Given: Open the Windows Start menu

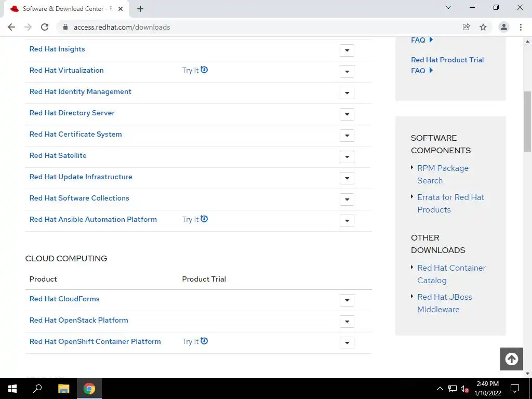Looking at the screenshot, I should (12, 389).
